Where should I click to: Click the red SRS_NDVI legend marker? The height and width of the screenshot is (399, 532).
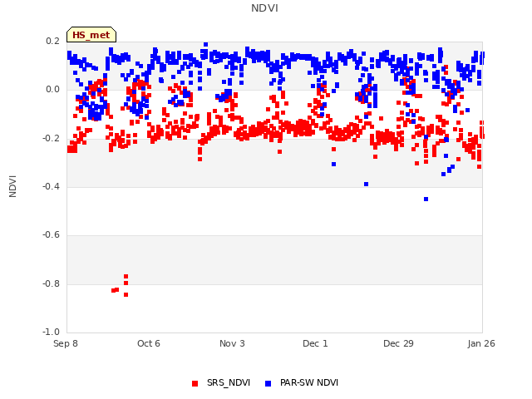coord(195,383)
